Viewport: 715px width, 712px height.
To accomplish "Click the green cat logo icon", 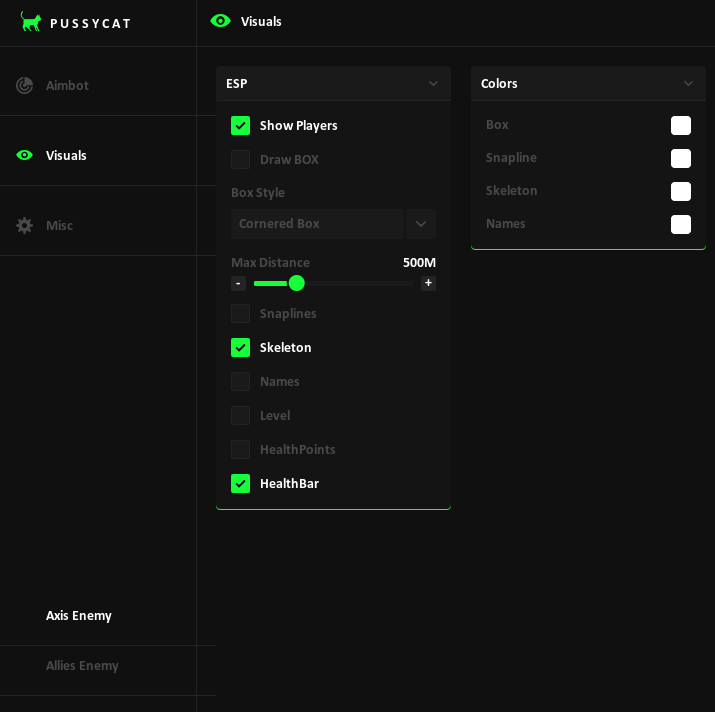I will point(31,22).
